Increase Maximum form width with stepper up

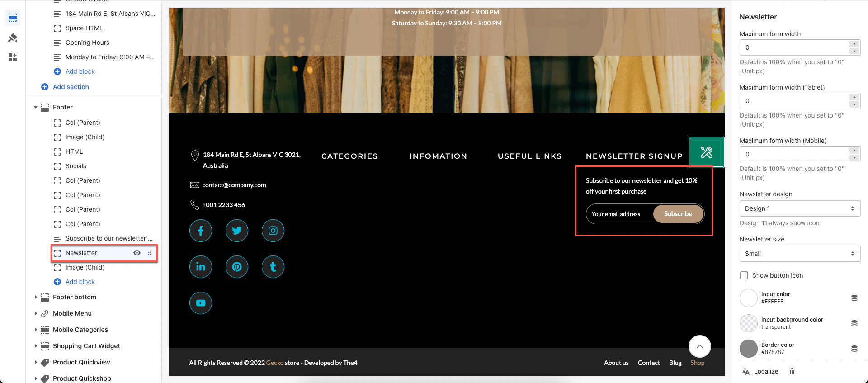(854, 44)
